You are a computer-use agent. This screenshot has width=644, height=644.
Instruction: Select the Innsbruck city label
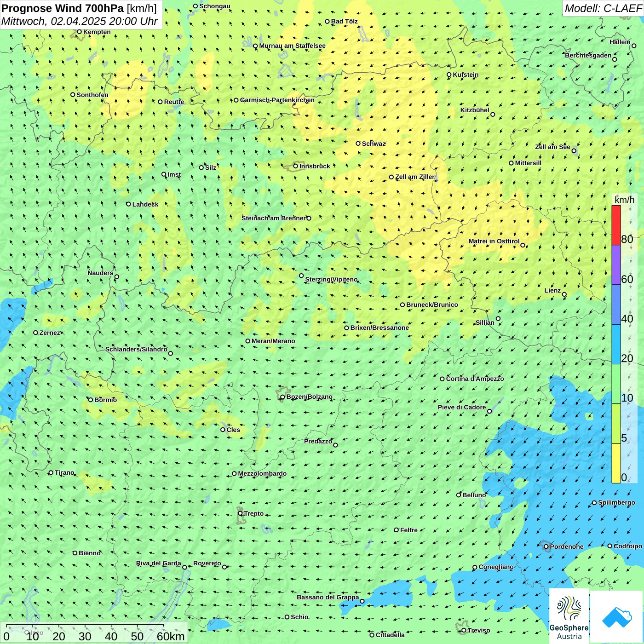click(315, 166)
